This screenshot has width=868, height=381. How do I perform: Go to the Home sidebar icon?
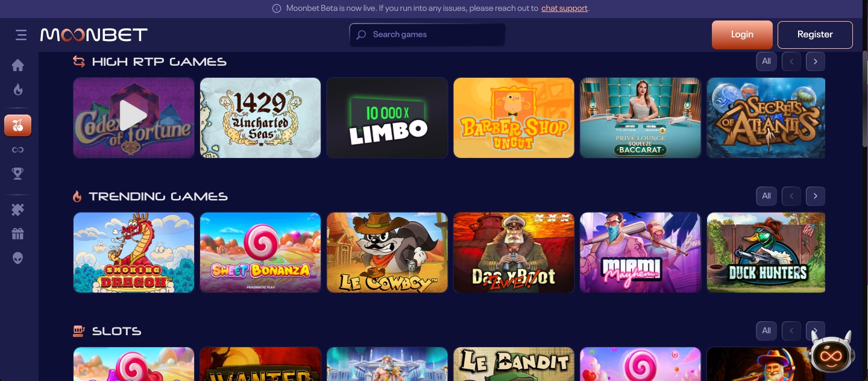point(18,65)
